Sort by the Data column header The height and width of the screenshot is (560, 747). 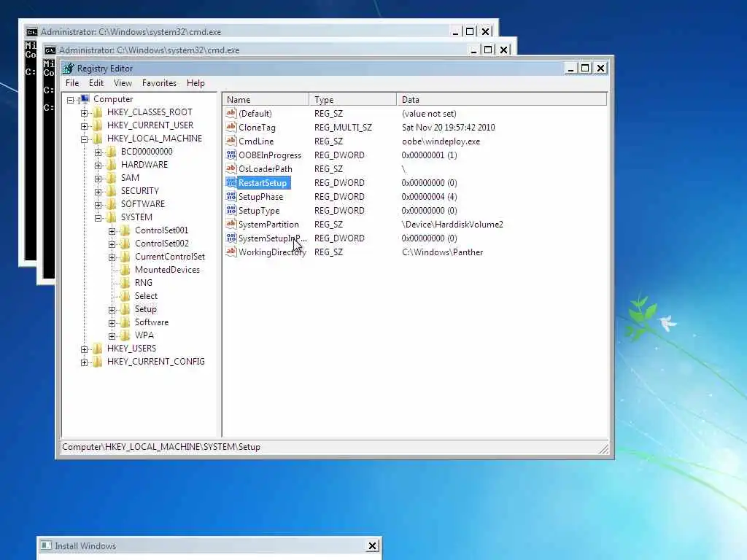(502, 99)
